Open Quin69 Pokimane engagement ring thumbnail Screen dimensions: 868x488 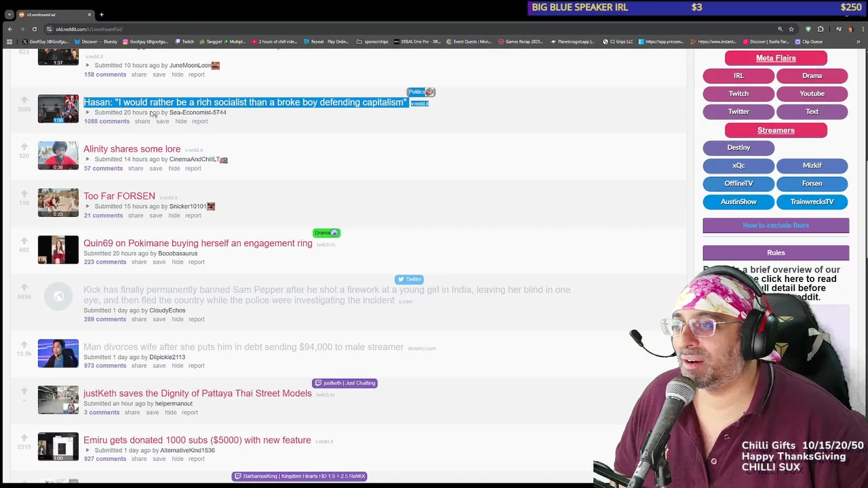coord(58,249)
